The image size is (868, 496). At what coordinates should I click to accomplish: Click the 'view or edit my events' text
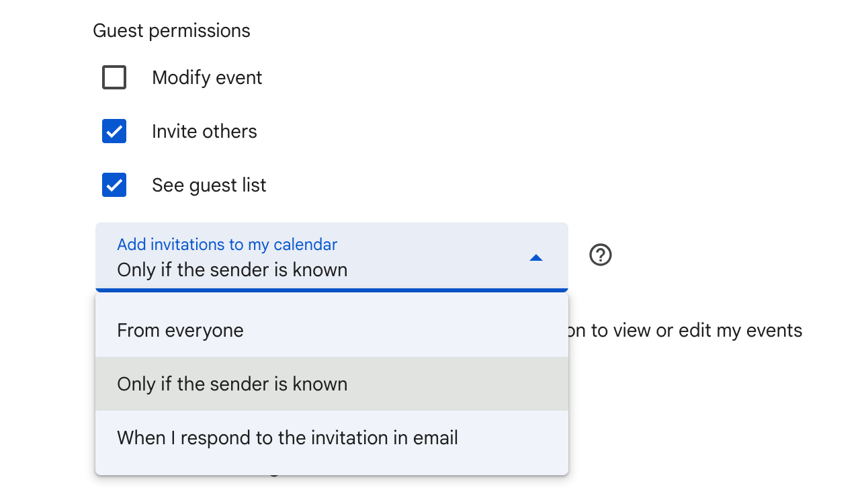707,330
